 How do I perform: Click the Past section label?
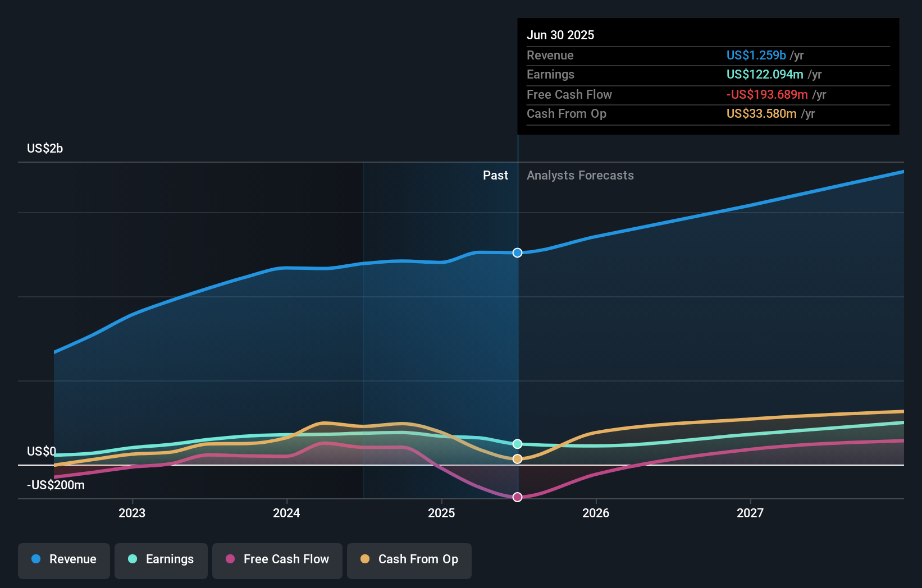[495, 176]
